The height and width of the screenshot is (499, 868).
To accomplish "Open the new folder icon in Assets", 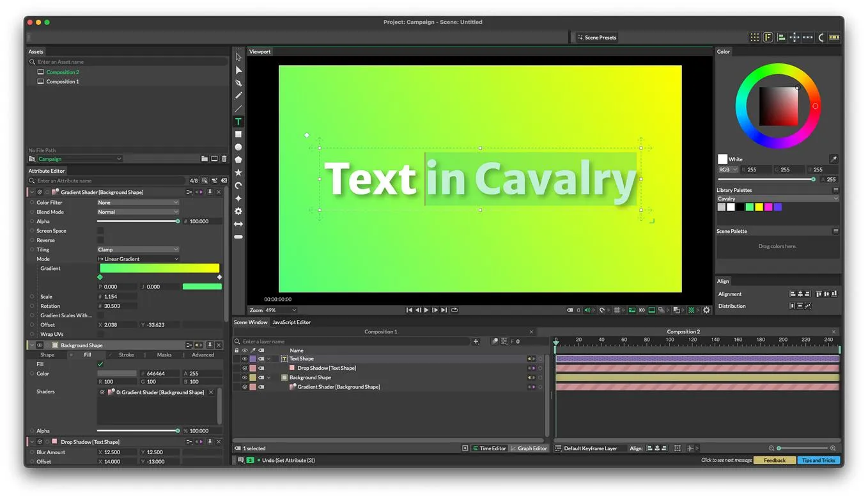I will coord(205,159).
